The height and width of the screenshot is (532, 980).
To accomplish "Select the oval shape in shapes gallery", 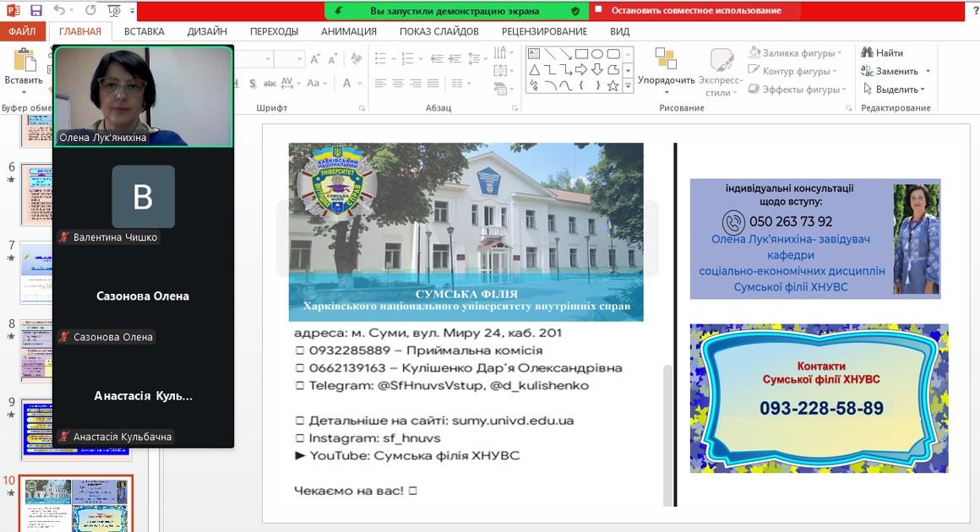I will tap(597, 55).
